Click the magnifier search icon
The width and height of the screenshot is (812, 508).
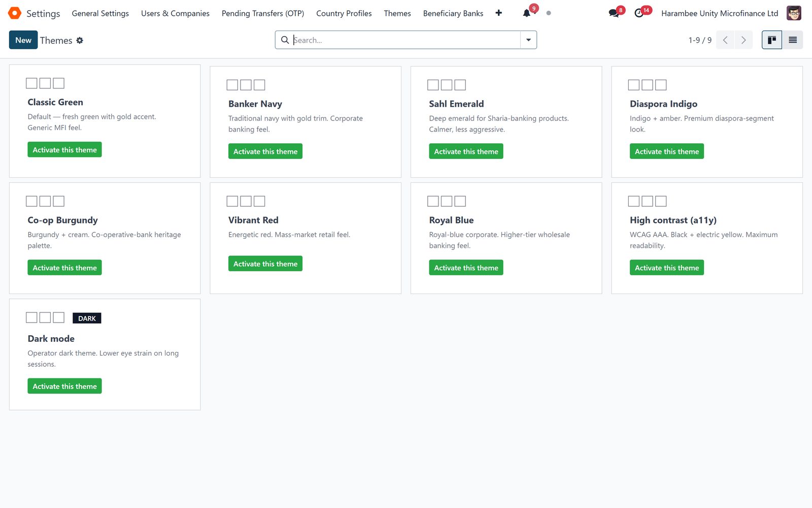pyautogui.click(x=285, y=40)
